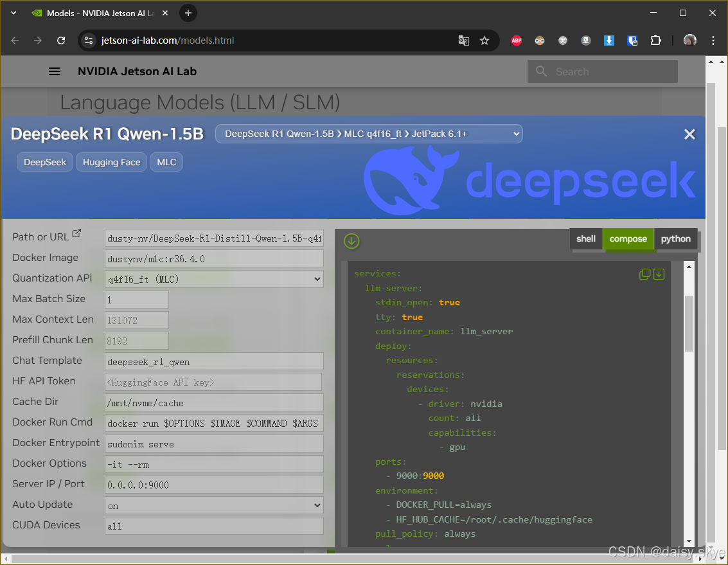The image size is (728, 565).
Task: Switch to the compose tab
Action: point(628,239)
